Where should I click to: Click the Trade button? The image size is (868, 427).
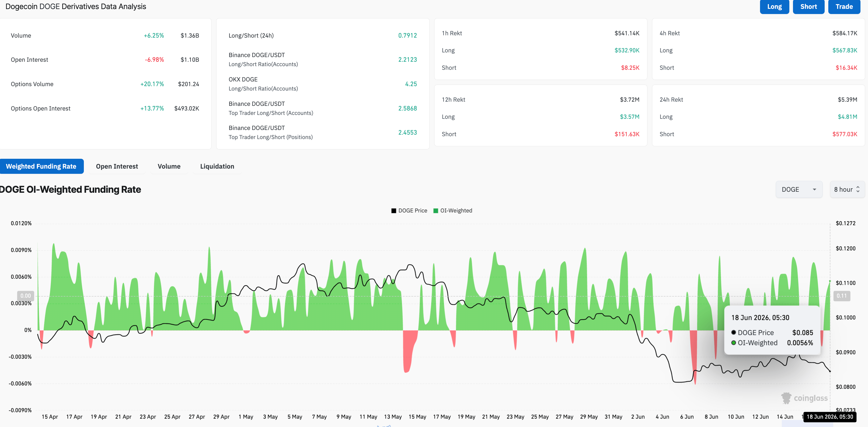pyautogui.click(x=844, y=7)
